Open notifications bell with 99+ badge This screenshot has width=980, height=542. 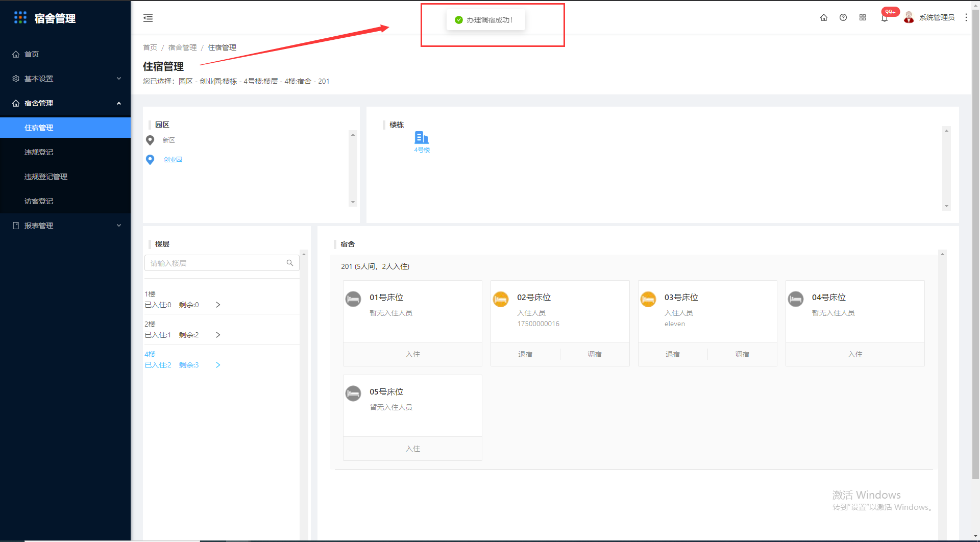pos(885,18)
